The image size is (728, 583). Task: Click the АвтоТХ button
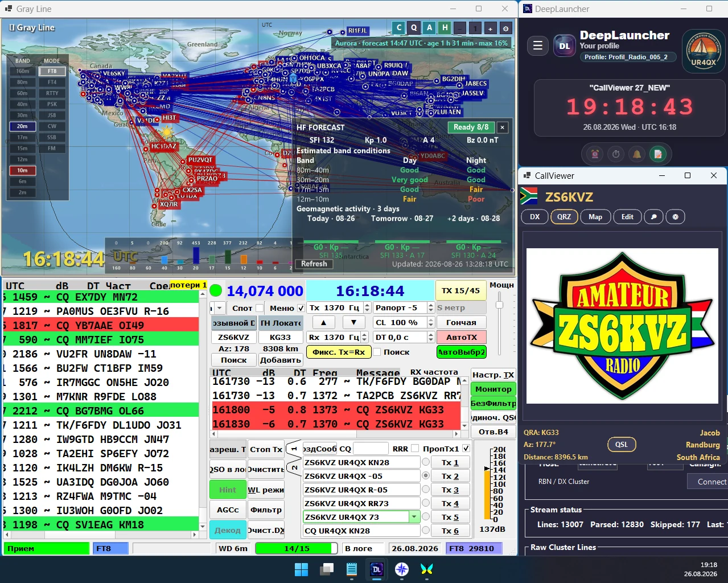pyautogui.click(x=462, y=337)
